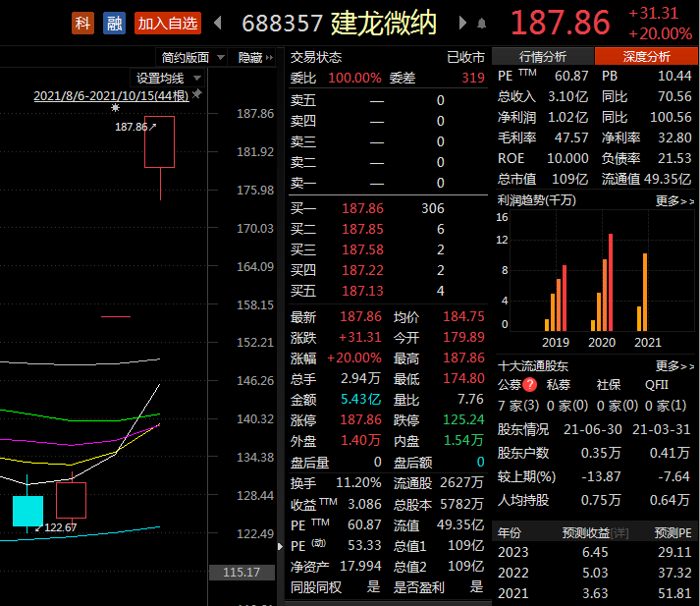Image resolution: width=700 pixels, height=606 pixels.
Task: Click the PB 10.44 value
Action: [x=674, y=76]
